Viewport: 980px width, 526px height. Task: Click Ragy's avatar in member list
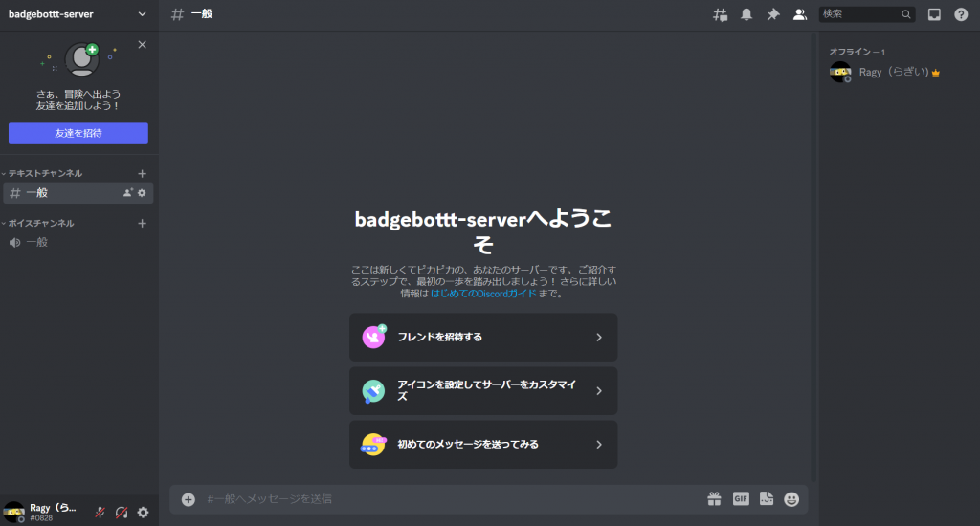[x=840, y=73]
